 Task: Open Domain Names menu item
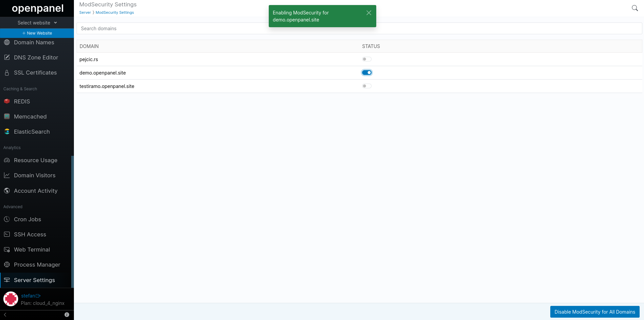coord(37,42)
